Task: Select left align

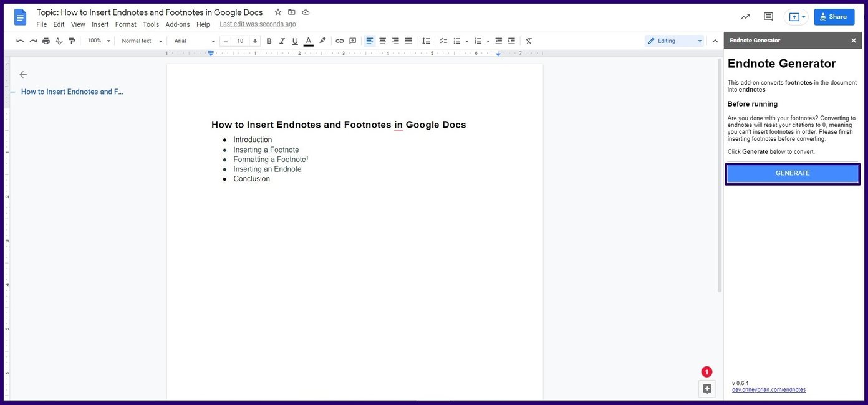Action: [370, 41]
